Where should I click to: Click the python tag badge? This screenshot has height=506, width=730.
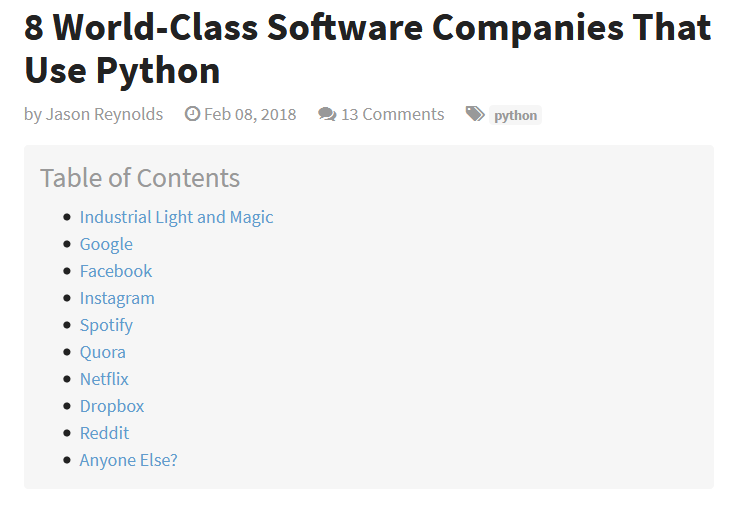tap(515, 115)
